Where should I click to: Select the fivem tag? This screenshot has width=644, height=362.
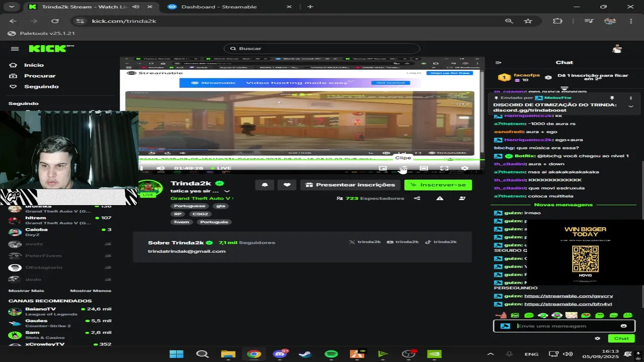182,222
